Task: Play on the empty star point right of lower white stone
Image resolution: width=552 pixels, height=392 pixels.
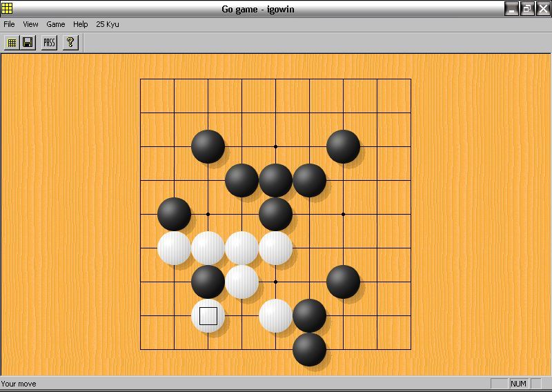Action: (275, 282)
